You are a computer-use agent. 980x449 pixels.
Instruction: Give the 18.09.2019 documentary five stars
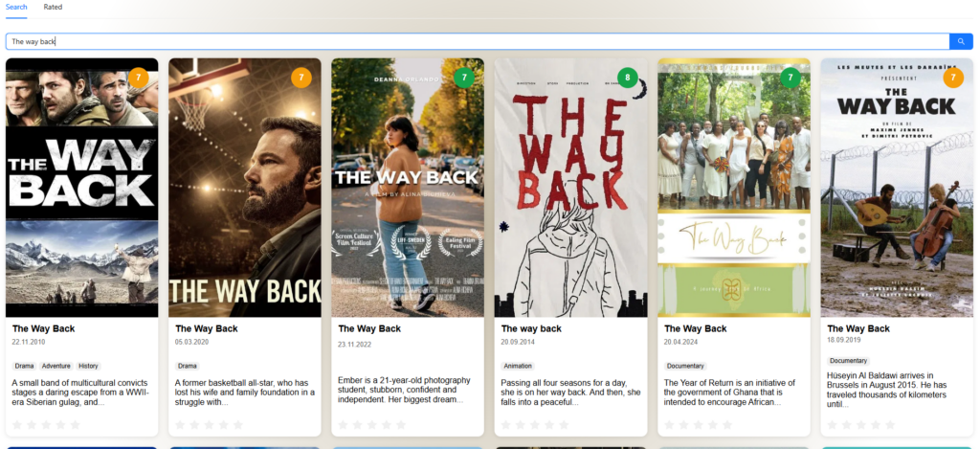pos(890,425)
